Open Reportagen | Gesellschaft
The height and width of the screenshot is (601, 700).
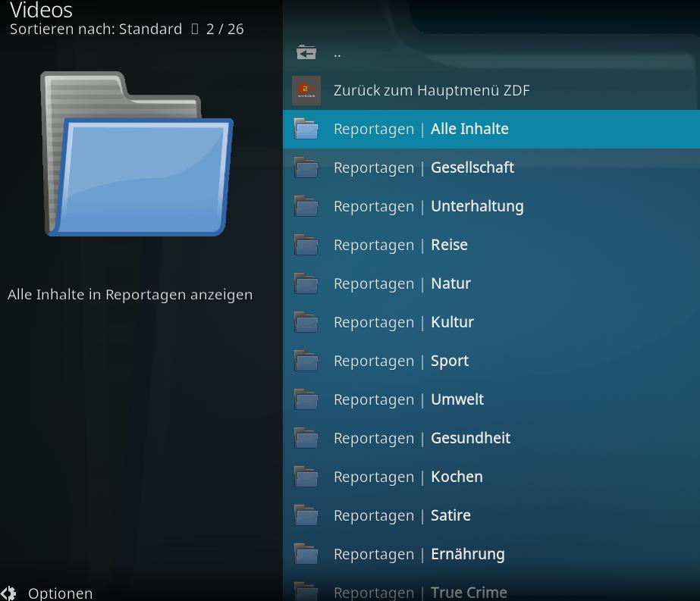(491, 167)
